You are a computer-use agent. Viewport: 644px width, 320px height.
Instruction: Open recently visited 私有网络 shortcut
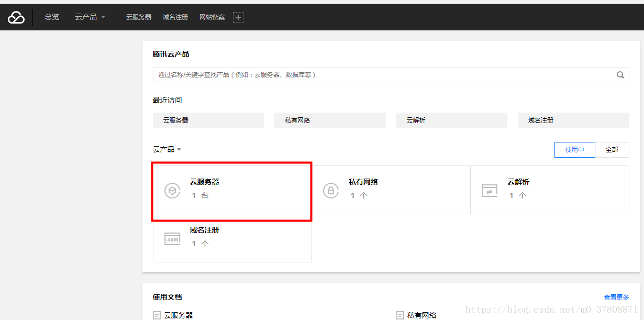pyautogui.click(x=330, y=120)
